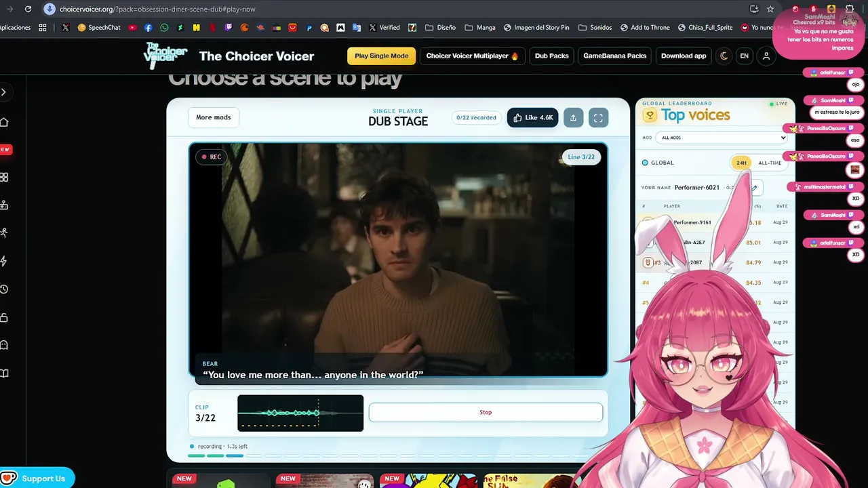Image resolution: width=868 pixels, height=488 pixels.
Task: Click the home icon in left sidebar
Action: [x=4, y=122]
